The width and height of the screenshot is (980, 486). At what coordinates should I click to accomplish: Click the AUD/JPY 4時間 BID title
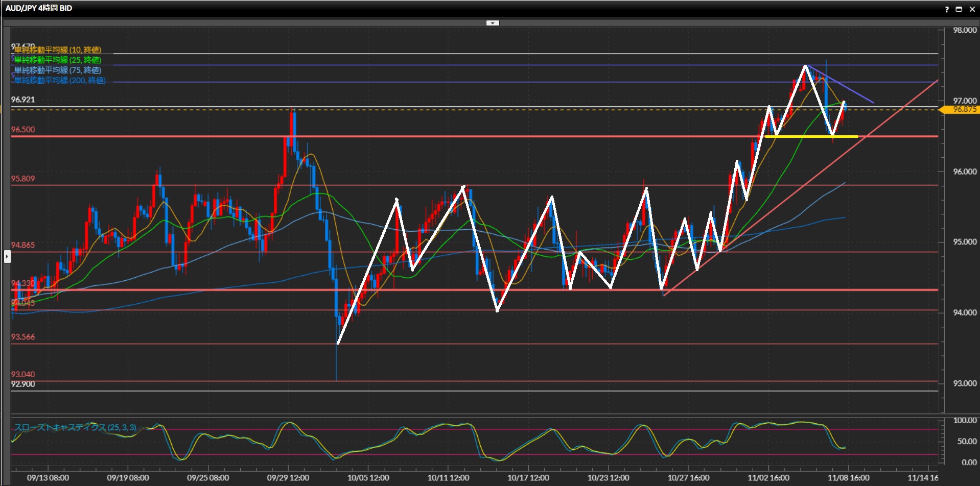[x=39, y=8]
